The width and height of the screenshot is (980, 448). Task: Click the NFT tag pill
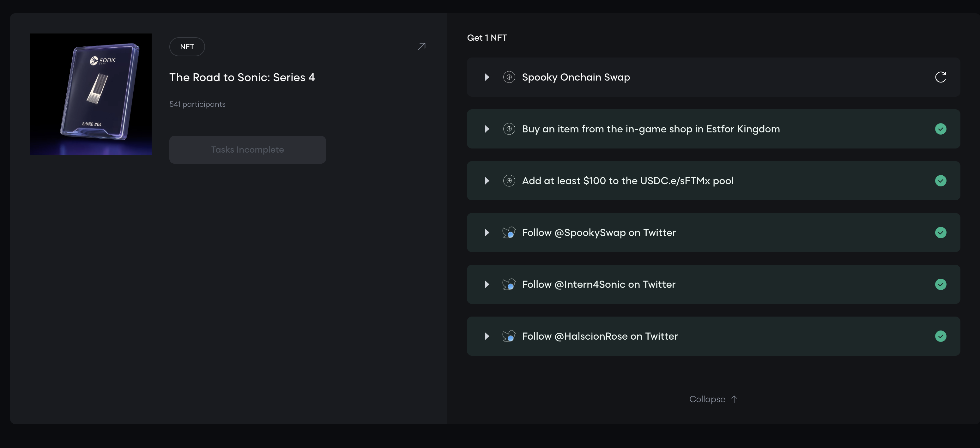pyautogui.click(x=187, y=47)
